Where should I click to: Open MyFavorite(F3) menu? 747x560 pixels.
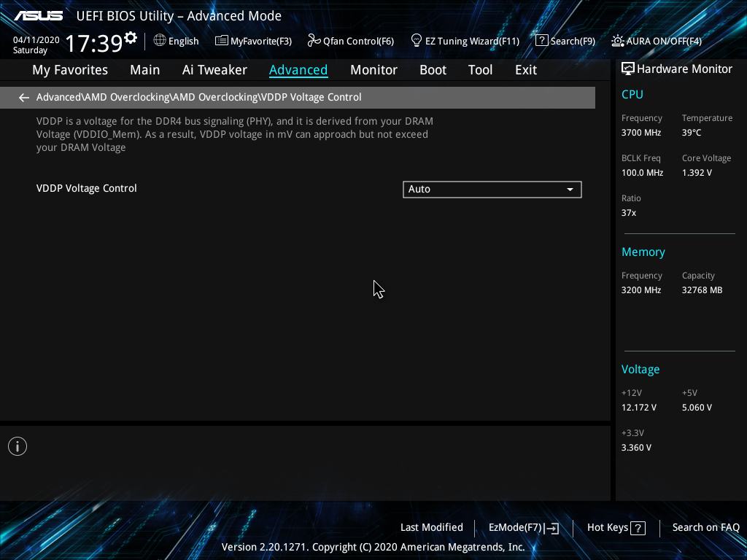(x=253, y=41)
